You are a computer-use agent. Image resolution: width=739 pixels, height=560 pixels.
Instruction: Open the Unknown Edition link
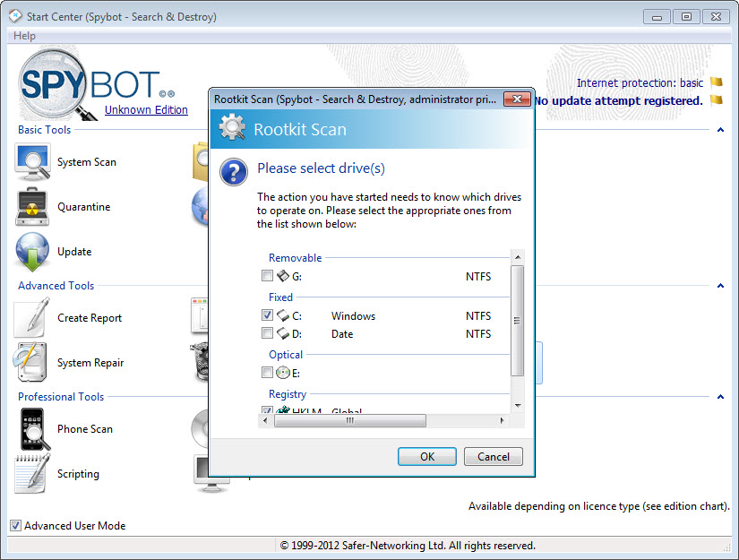[x=146, y=110]
